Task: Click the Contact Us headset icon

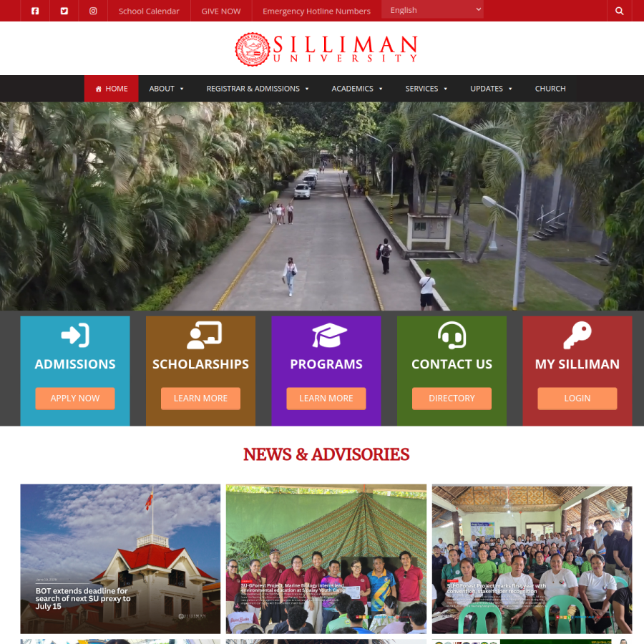Action: point(452,335)
